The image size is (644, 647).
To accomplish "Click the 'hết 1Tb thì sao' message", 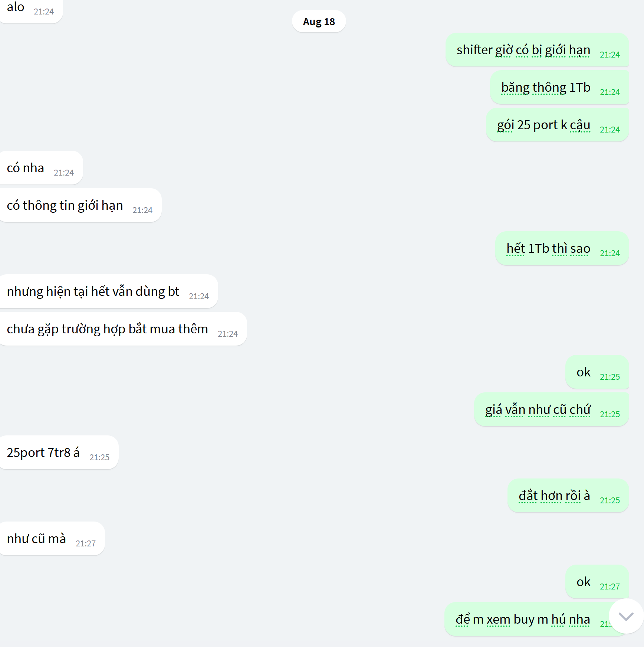I will tap(562, 248).
